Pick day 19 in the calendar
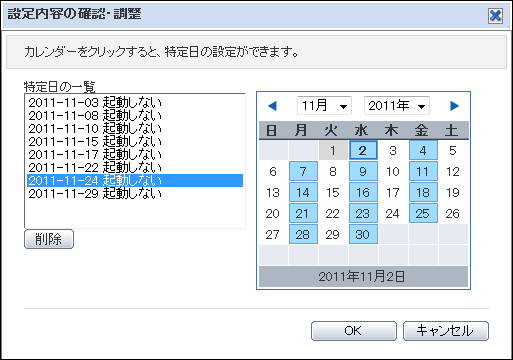The image size is (513, 360). click(453, 192)
